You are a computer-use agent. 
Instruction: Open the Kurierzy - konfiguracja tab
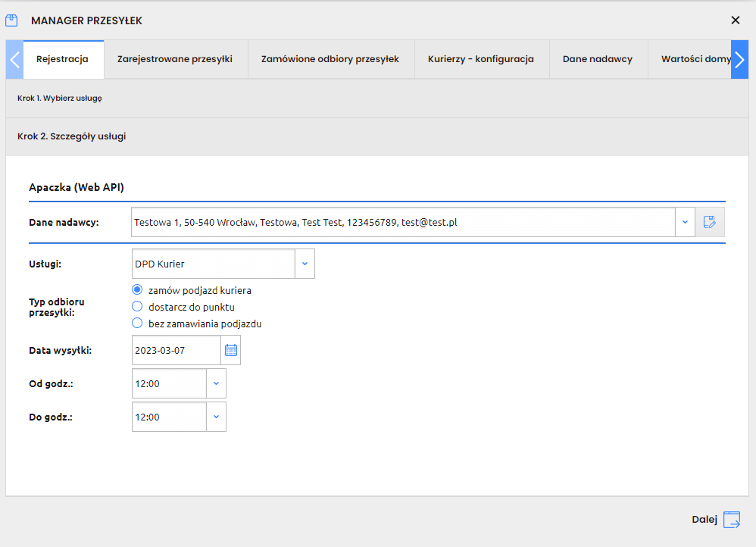pyautogui.click(x=480, y=59)
